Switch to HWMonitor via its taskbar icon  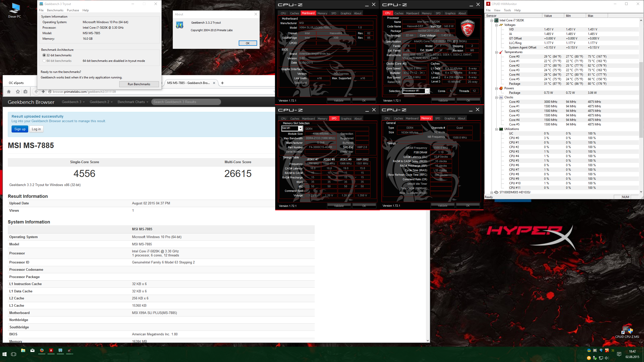51,350
